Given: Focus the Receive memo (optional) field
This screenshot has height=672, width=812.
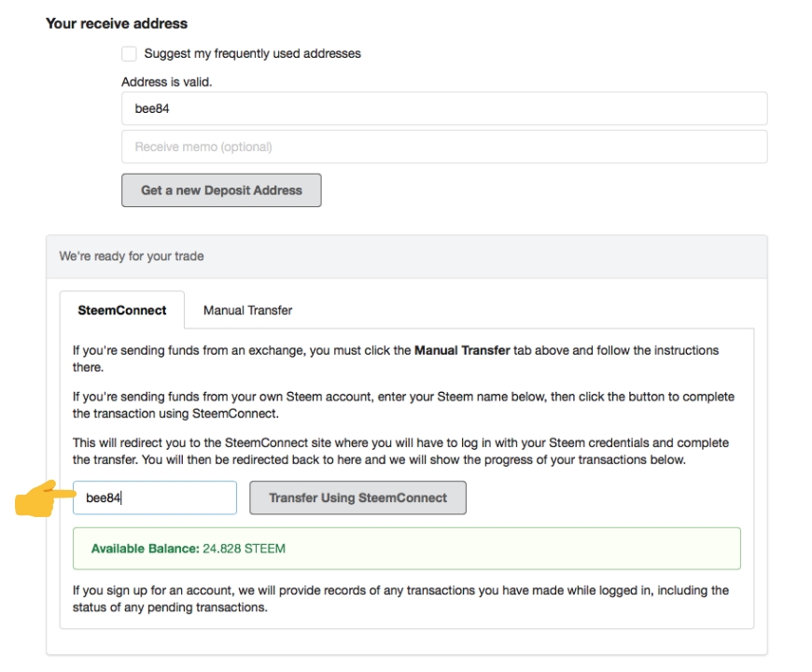Looking at the screenshot, I should coord(444,147).
